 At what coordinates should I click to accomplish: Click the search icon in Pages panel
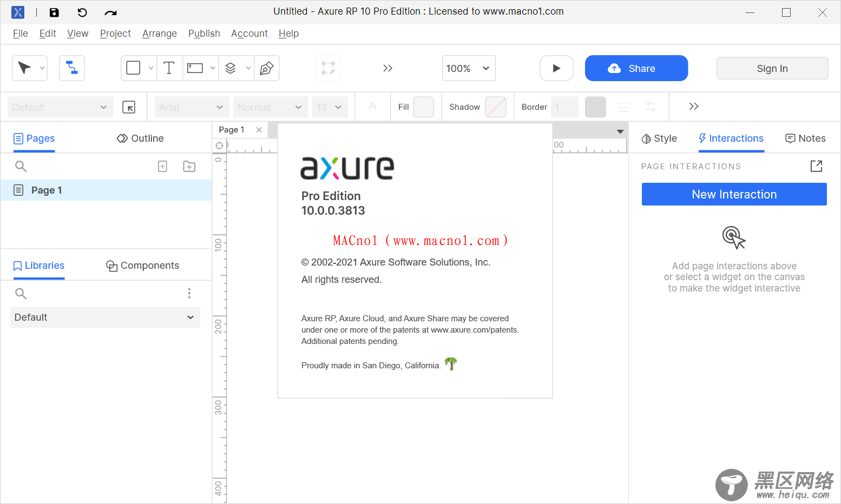[x=21, y=166]
